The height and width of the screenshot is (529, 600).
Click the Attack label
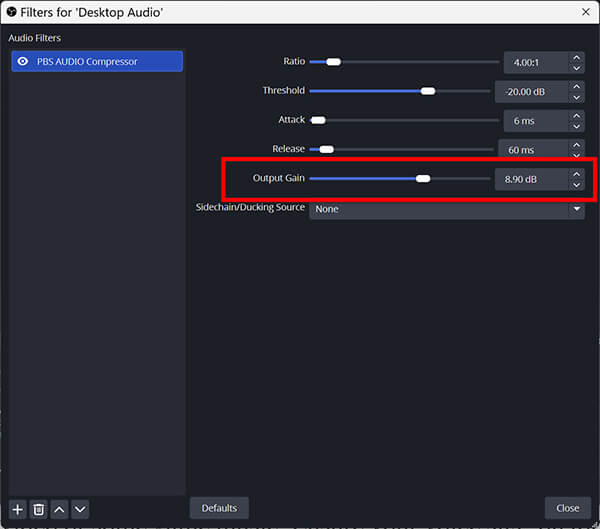[292, 120]
